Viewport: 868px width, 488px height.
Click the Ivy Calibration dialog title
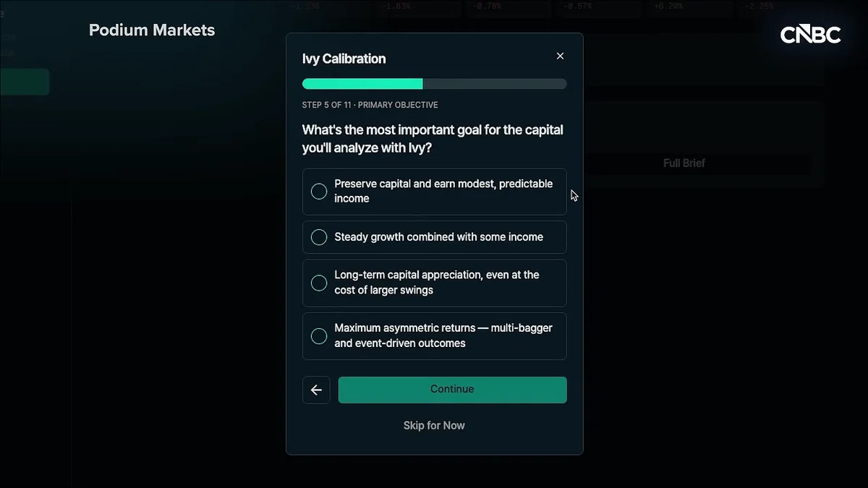(x=344, y=59)
